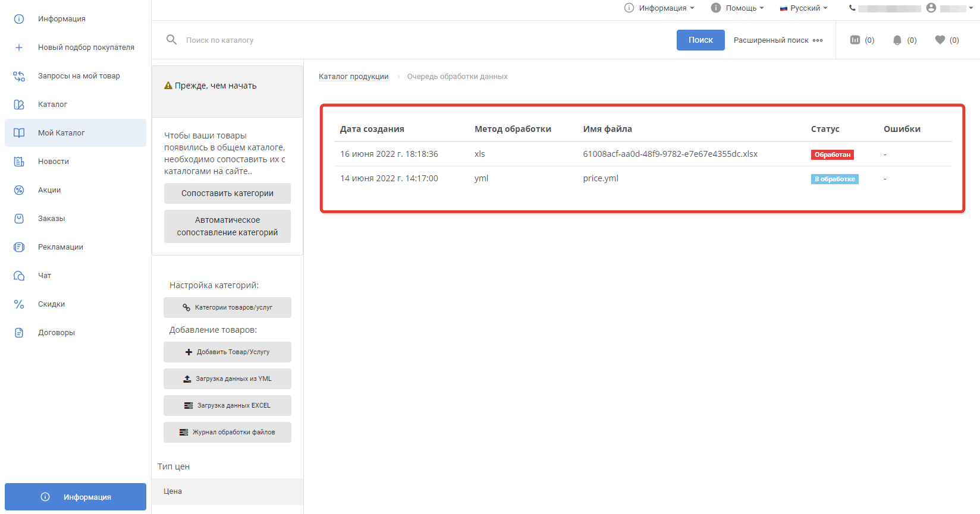980x514 pixels.
Task: Expand Расширенный поиск options
Action: (778, 40)
